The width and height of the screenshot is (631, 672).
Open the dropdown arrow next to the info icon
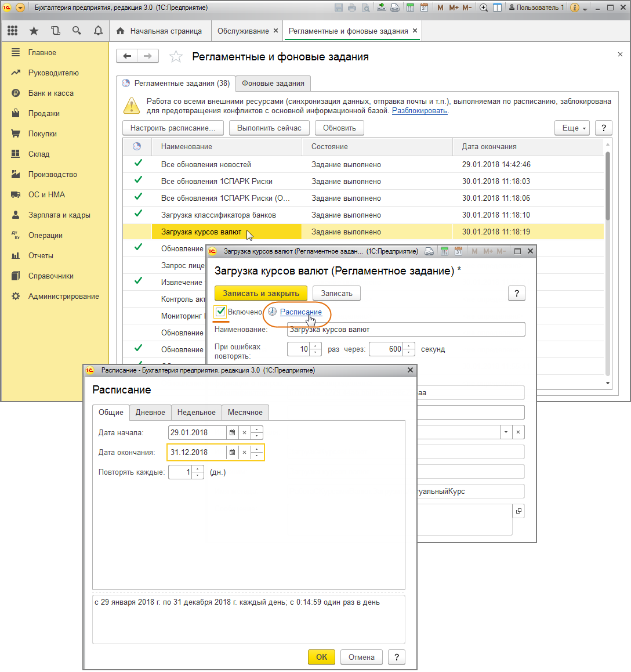[x=585, y=8]
